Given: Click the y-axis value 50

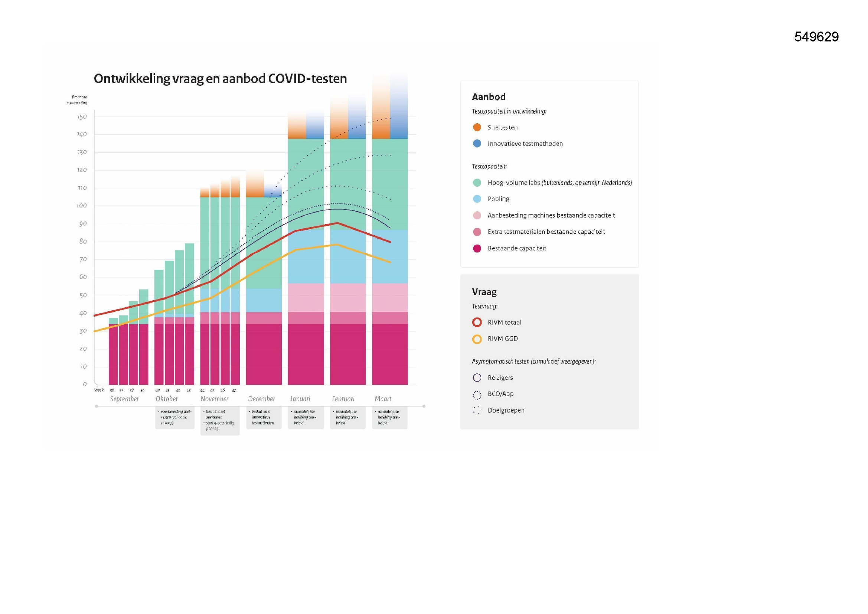Looking at the screenshot, I should [83, 295].
